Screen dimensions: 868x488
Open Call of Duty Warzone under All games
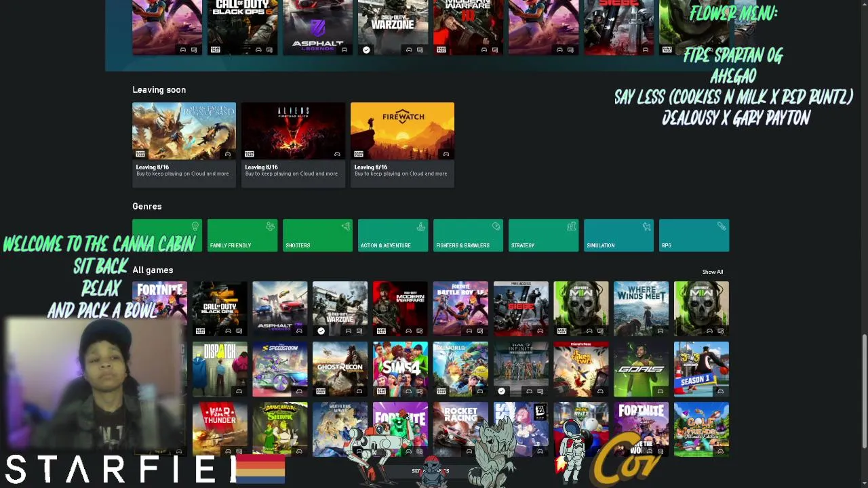[340, 308]
